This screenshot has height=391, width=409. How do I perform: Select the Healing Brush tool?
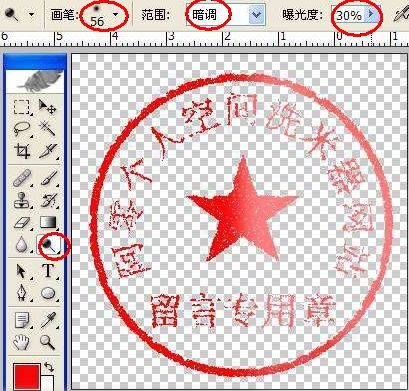click(22, 178)
